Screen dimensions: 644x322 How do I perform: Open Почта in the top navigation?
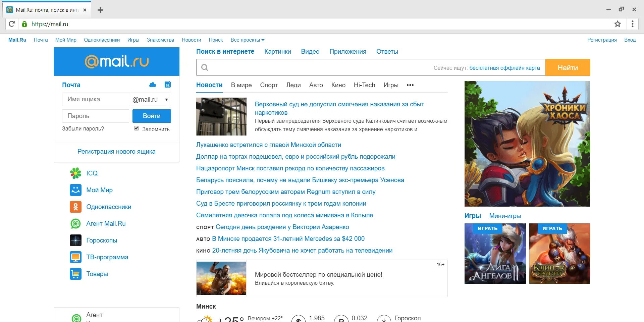[41, 40]
